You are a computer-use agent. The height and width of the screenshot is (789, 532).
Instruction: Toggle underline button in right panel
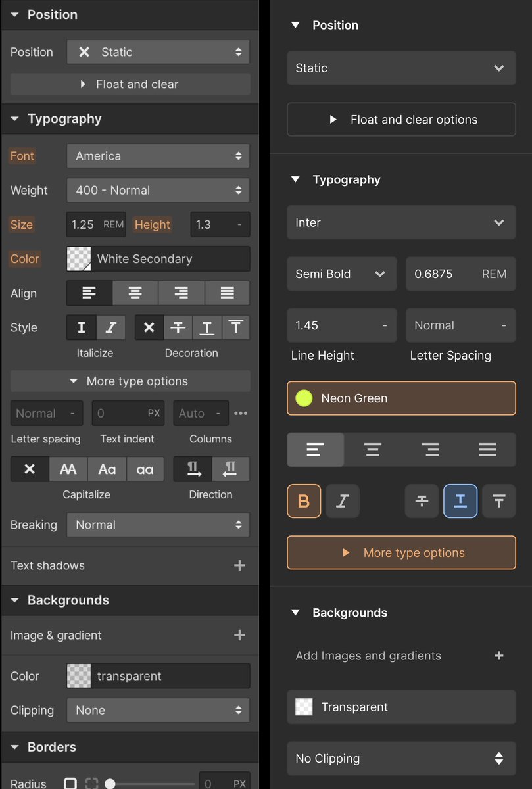tap(460, 501)
